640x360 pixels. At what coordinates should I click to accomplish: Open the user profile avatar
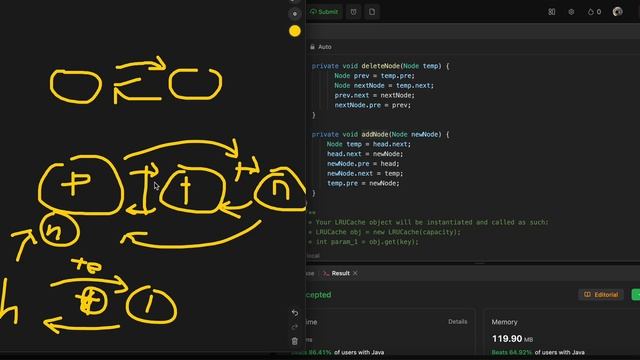[618, 11]
